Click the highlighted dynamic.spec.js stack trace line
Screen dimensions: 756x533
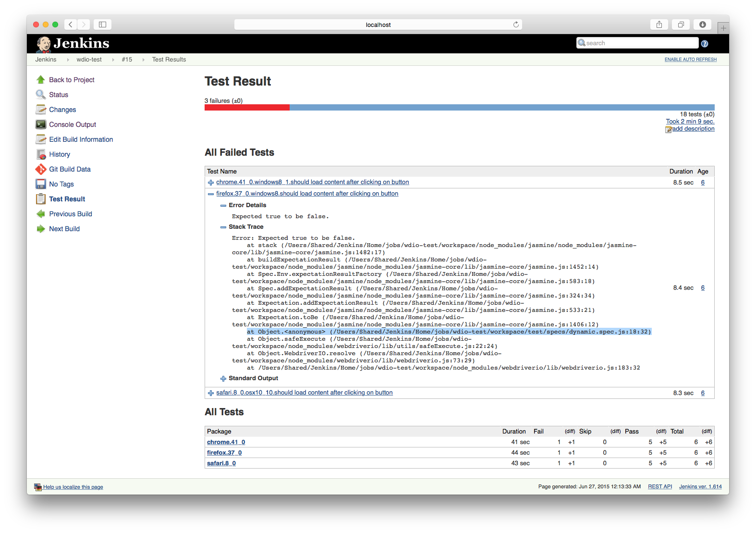[x=449, y=332]
